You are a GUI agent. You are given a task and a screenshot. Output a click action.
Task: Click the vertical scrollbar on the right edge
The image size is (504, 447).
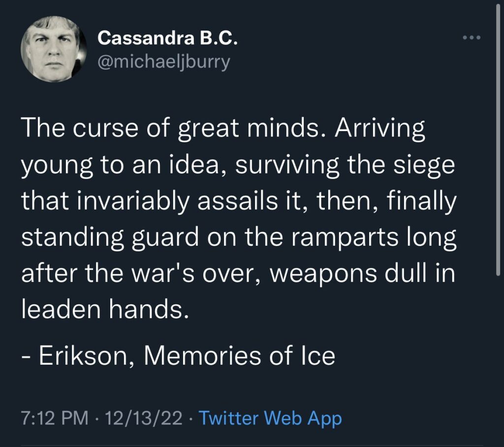click(500, 148)
